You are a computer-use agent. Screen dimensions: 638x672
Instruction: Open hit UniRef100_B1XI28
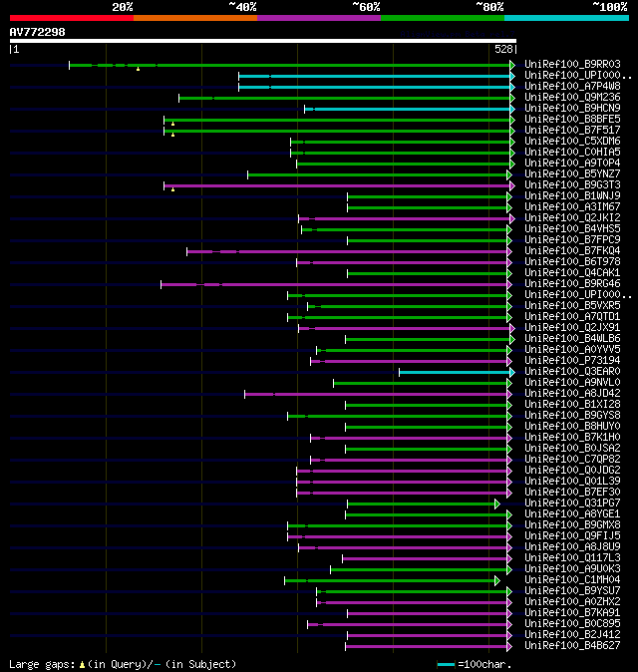point(572,404)
